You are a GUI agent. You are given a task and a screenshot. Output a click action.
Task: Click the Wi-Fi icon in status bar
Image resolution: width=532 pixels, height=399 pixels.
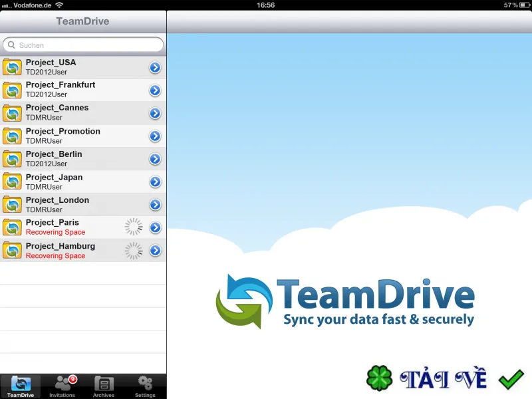click(59, 5)
